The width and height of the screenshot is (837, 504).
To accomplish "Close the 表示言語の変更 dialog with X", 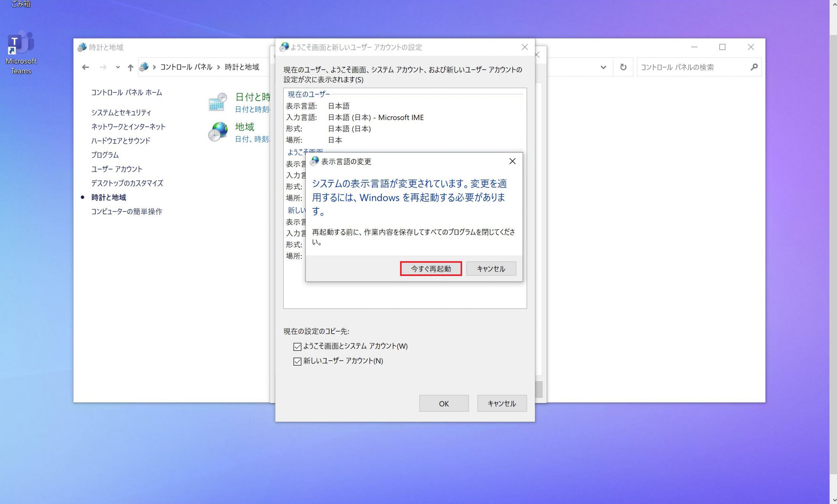I will point(512,161).
